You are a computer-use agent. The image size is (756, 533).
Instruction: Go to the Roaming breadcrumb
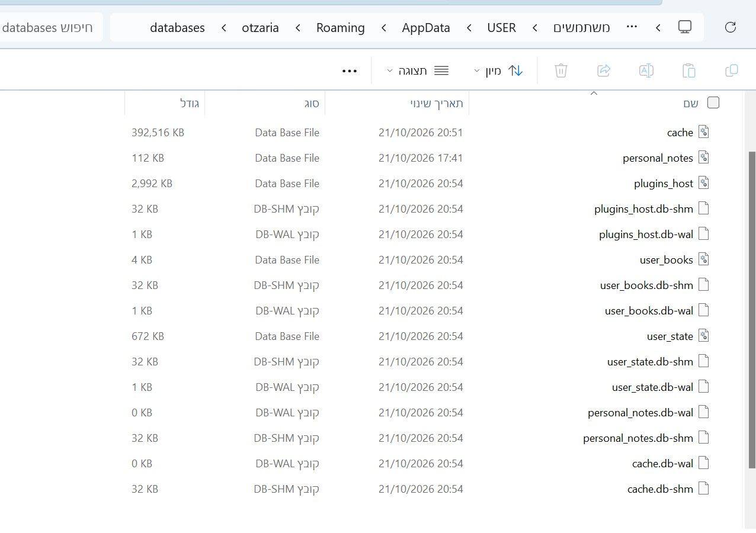pyautogui.click(x=341, y=28)
